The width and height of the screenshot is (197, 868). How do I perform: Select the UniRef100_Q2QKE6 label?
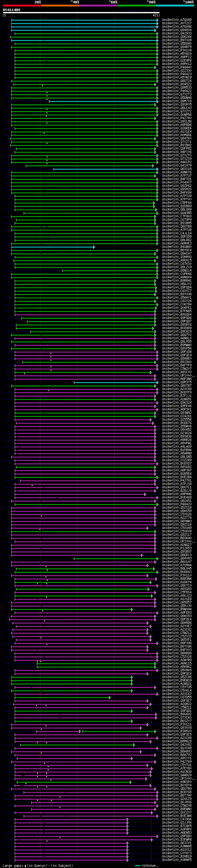[x=177, y=128]
